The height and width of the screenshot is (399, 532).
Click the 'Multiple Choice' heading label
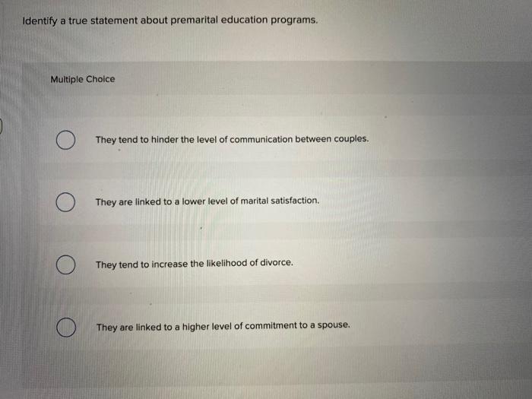click(x=83, y=79)
